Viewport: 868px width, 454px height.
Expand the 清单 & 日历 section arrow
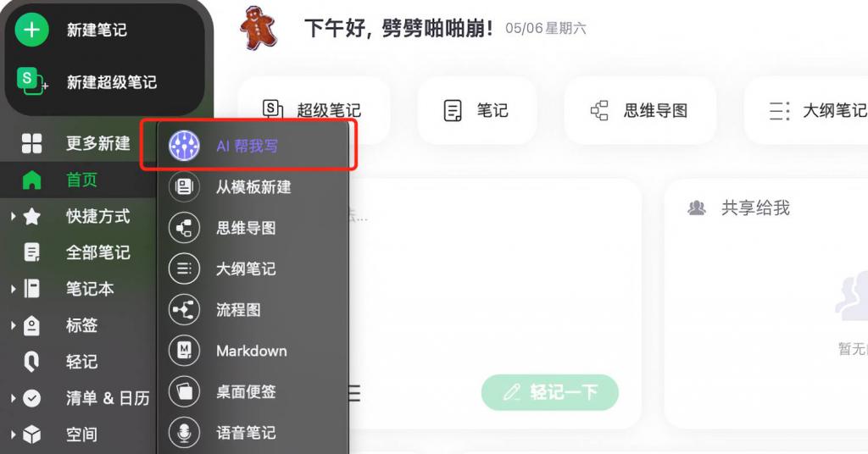point(13,397)
